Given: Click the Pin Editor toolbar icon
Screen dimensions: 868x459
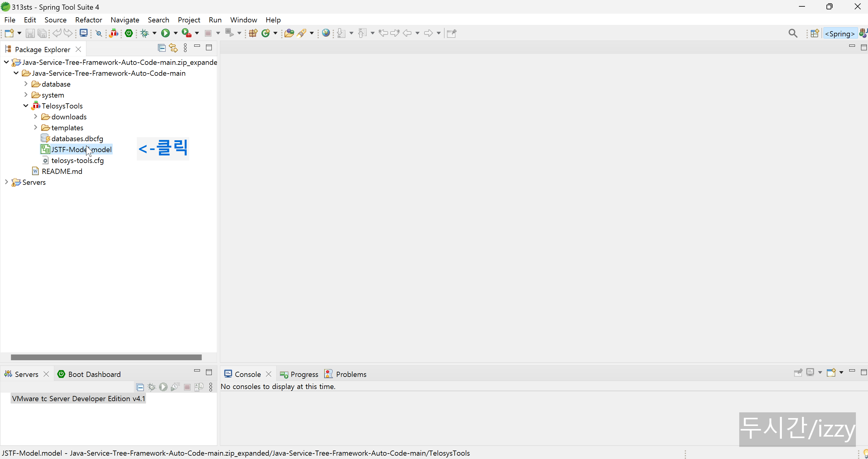Looking at the screenshot, I should (x=451, y=33).
